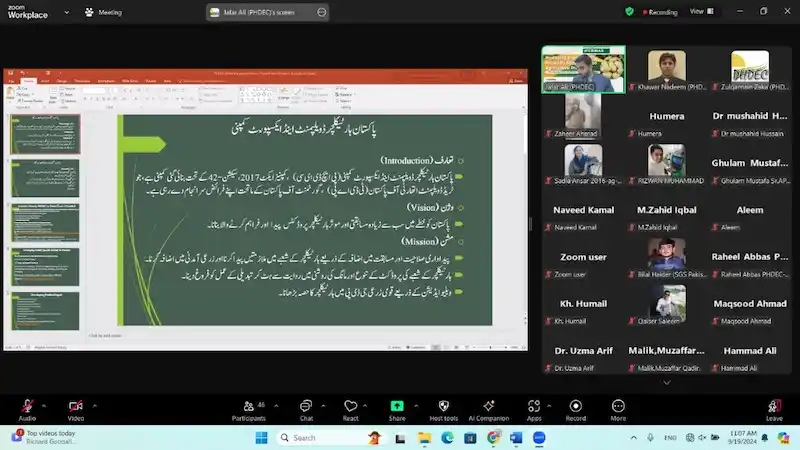Viewport: 800px width, 450px height.
Task: Toggle recording with the Record button
Action: [x=576, y=406]
